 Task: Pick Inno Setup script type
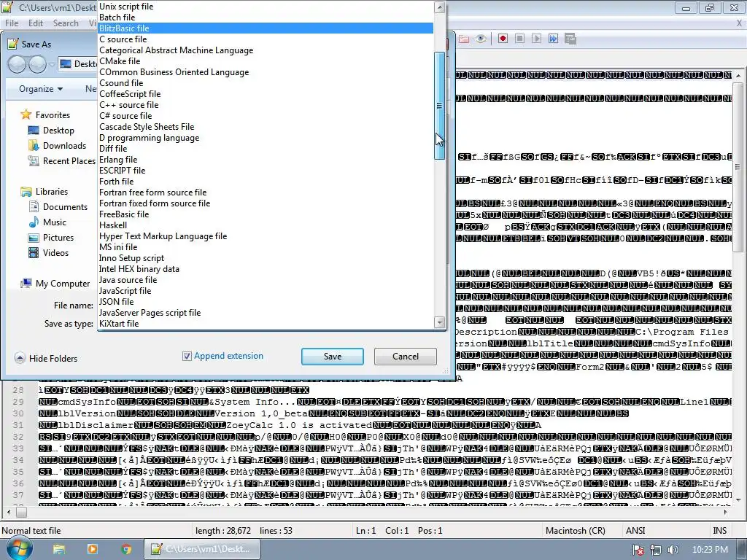click(x=266, y=258)
